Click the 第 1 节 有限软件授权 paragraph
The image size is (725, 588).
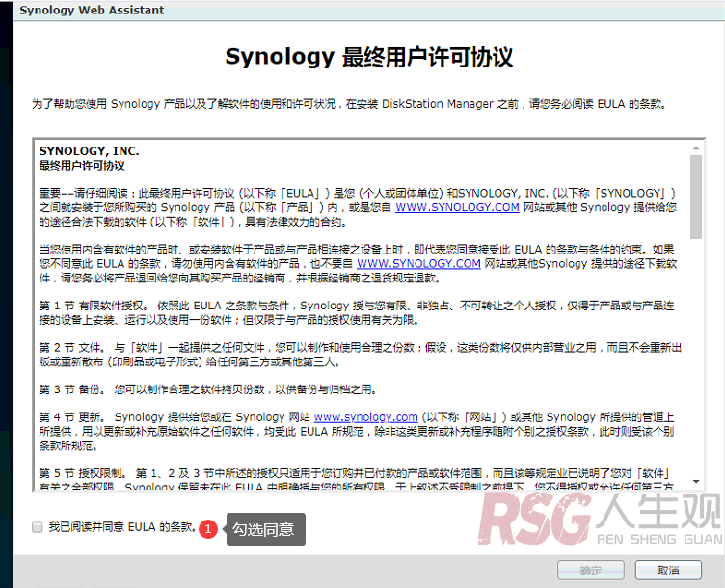coord(357,312)
